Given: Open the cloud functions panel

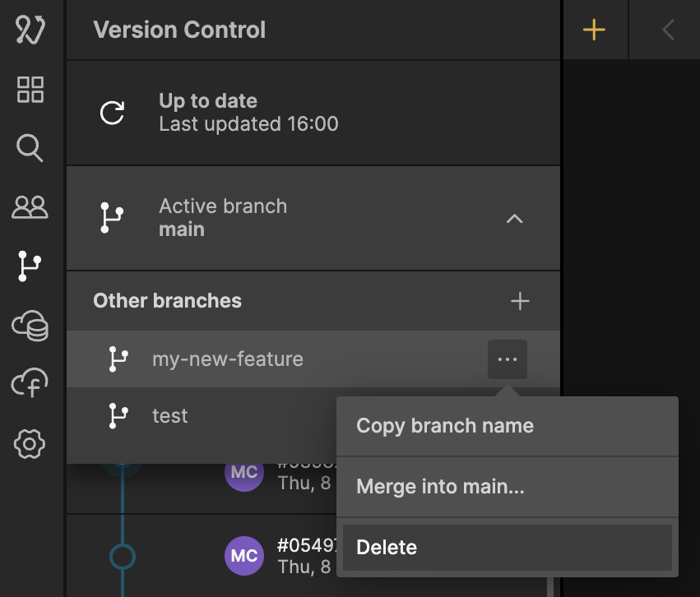Looking at the screenshot, I should click(x=30, y=384).
